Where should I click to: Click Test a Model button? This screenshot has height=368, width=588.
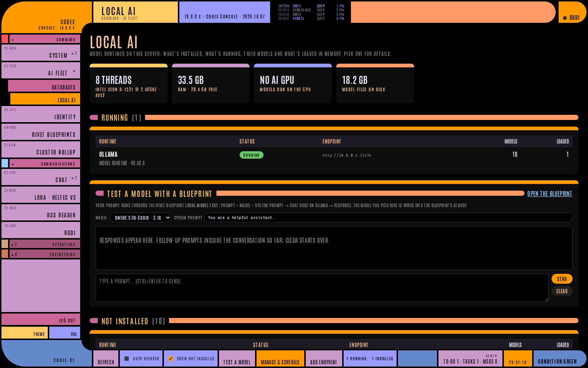237,358
